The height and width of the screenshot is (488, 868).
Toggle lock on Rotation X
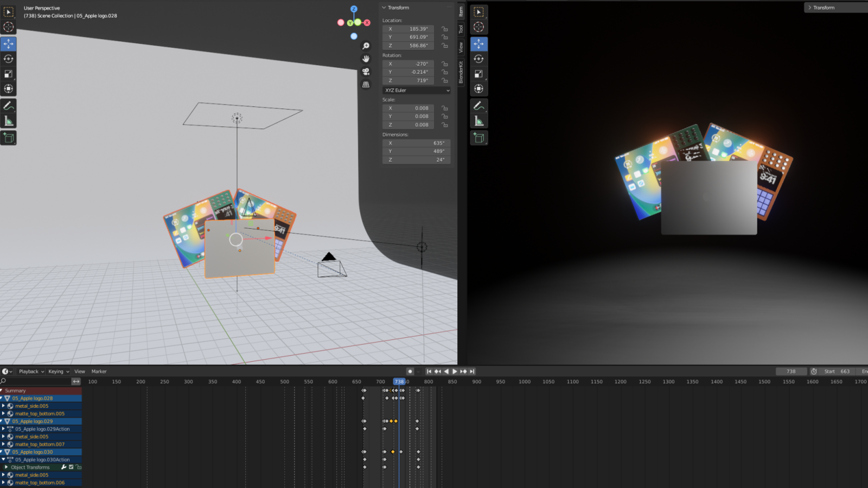click(x=445, y=64)
